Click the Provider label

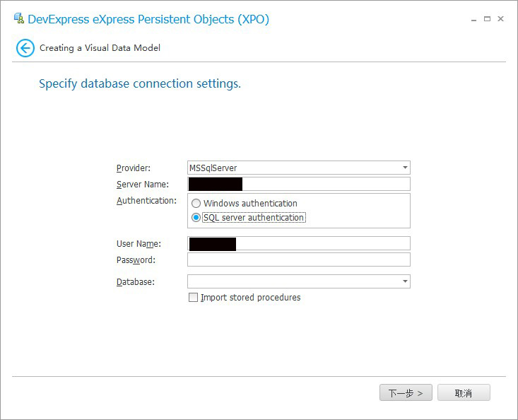tap(134, 168)
